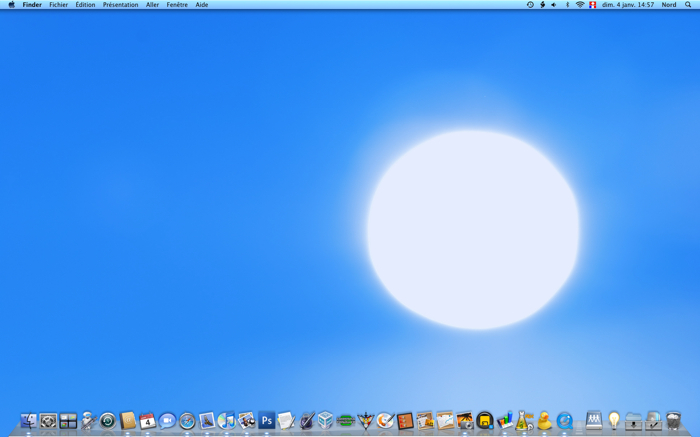Open the Bluetooth status menu
The image size is (700, 437).
click(567, 4)
